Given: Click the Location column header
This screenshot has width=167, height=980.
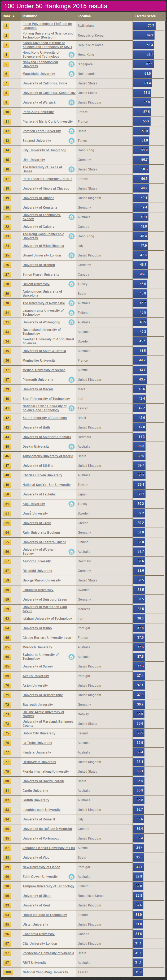Looking at the screenshot, I should [84, 16].
